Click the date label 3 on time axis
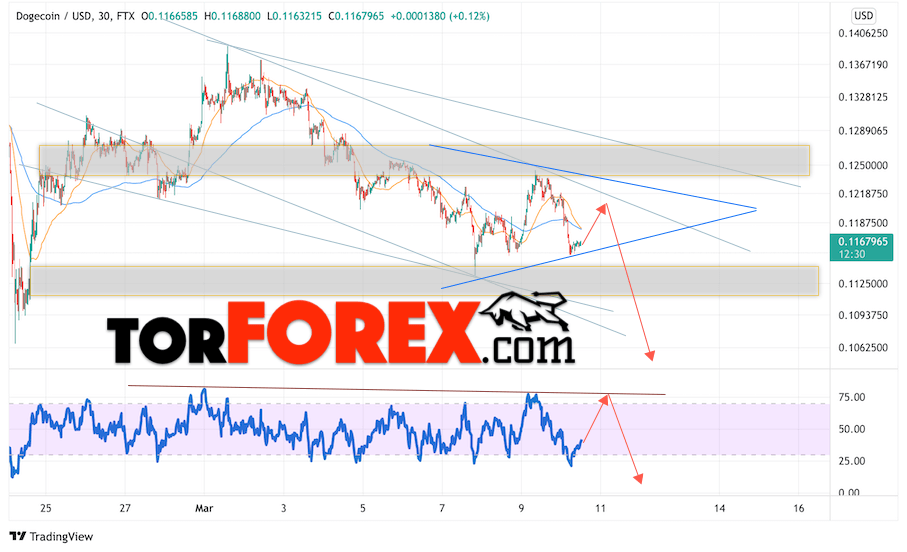 click(x=283, y=508)
